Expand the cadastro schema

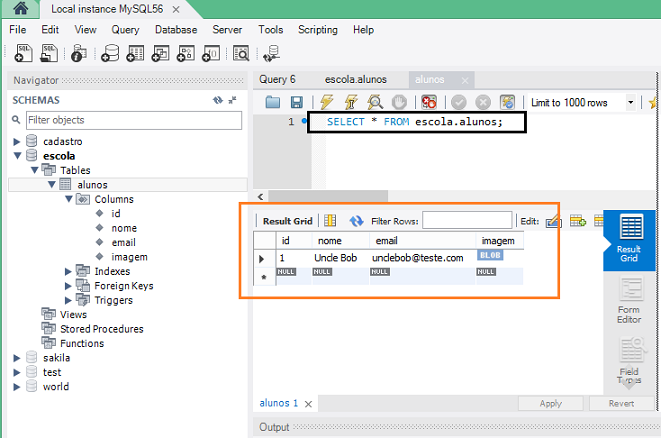coord(17,142)
